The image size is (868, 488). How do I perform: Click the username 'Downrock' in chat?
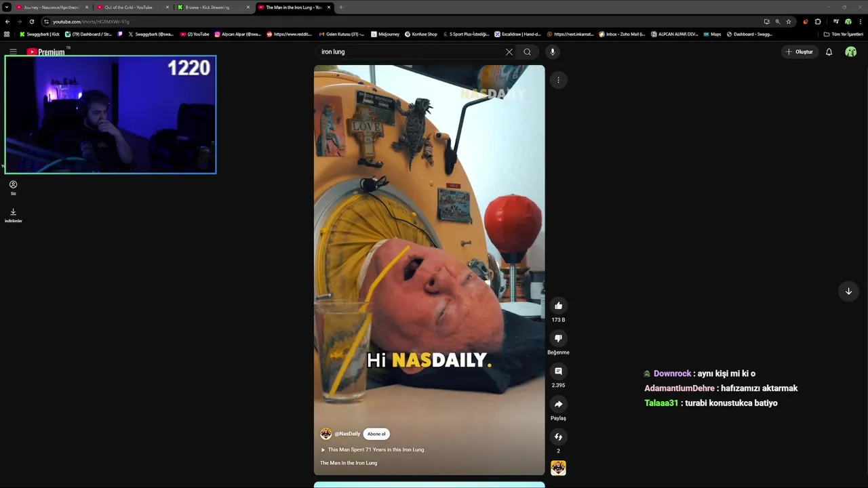point(672,373)
